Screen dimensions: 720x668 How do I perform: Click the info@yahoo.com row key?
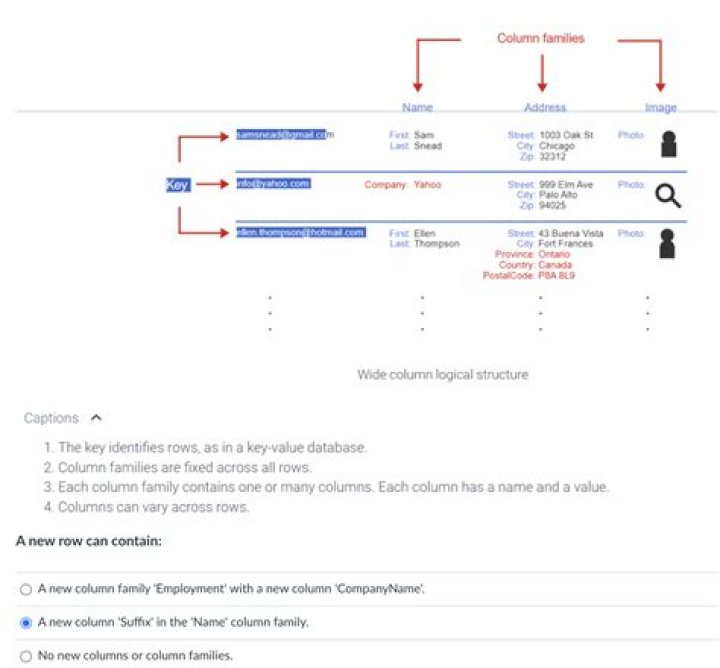click(x=274, y=184)
